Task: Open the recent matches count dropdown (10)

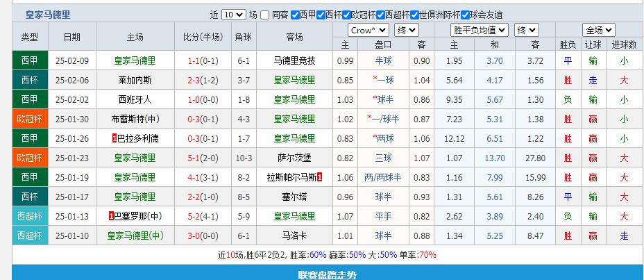Action: tap(234, 15)
